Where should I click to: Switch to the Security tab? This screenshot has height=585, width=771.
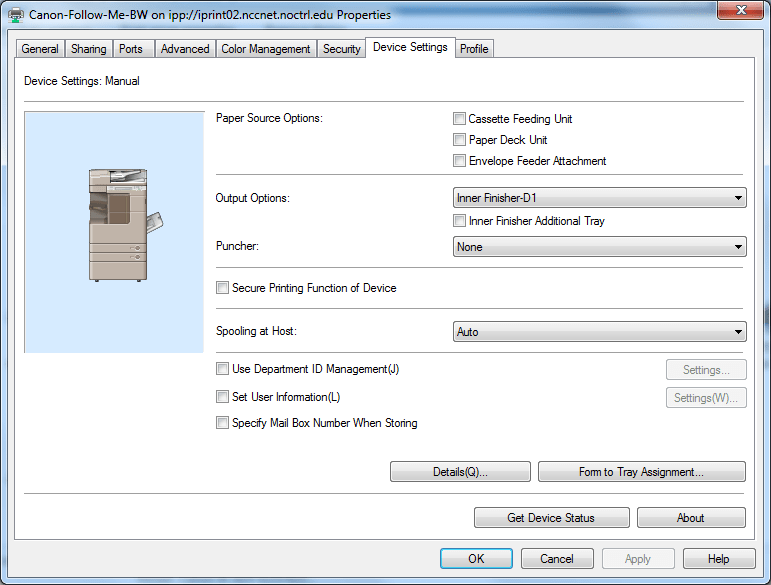point(342,49)
